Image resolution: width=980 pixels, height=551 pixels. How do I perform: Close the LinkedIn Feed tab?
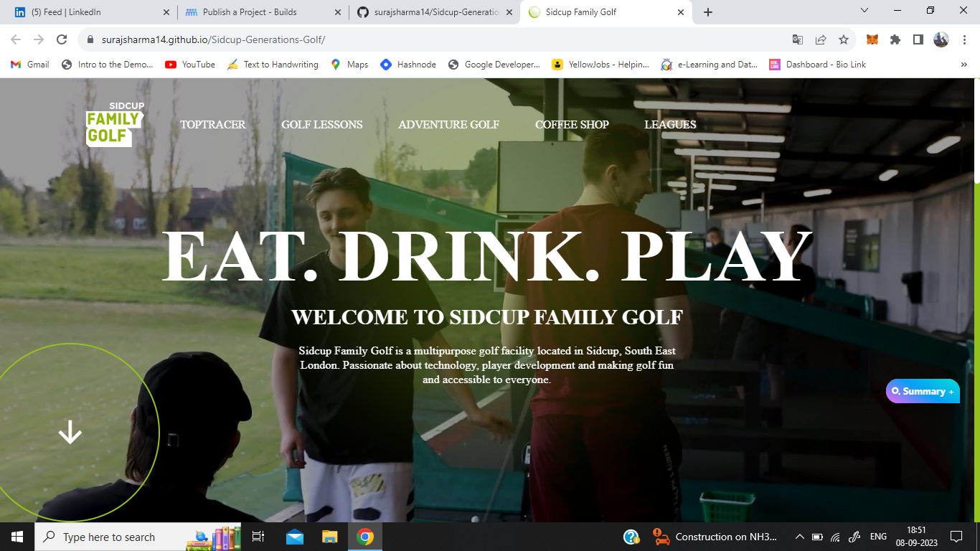pos(166,12)
